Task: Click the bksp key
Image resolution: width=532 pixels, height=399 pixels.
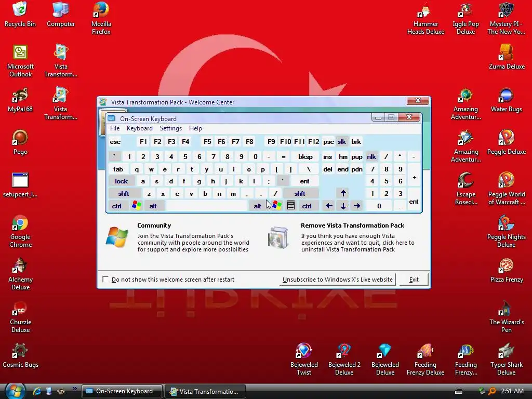Action: pos(305,157)
